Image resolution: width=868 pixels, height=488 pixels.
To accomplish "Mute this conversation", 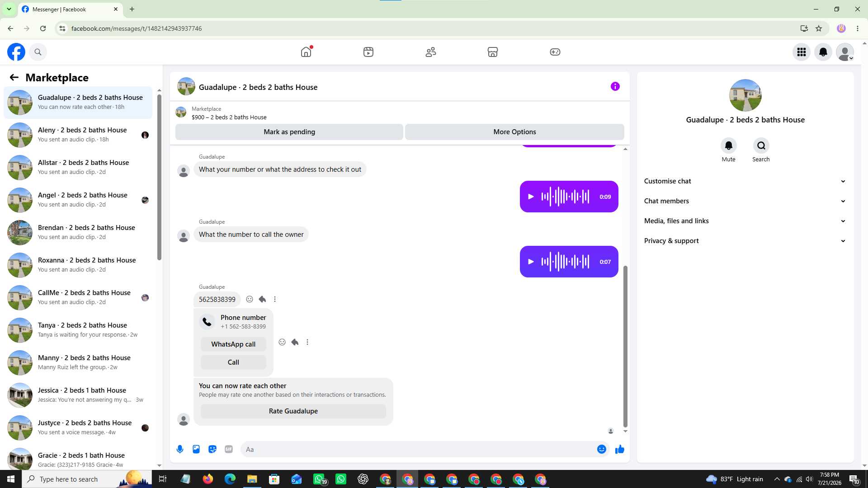I will [729, 145].
